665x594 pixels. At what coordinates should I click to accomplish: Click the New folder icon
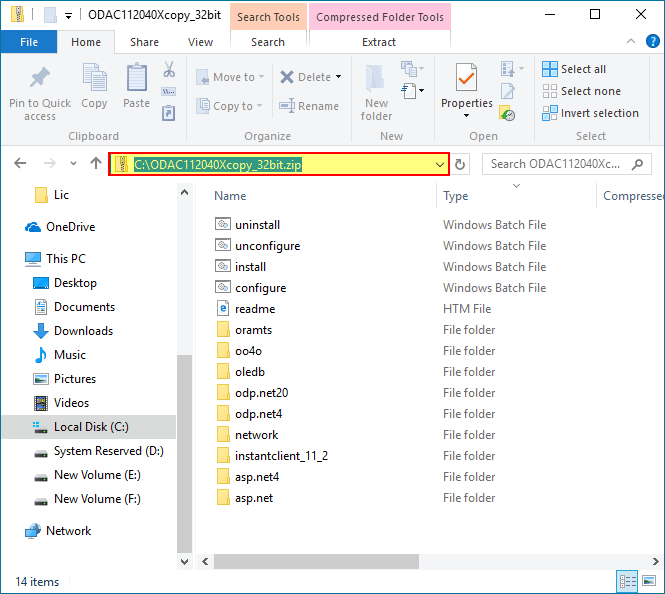[x=375, y=78]
